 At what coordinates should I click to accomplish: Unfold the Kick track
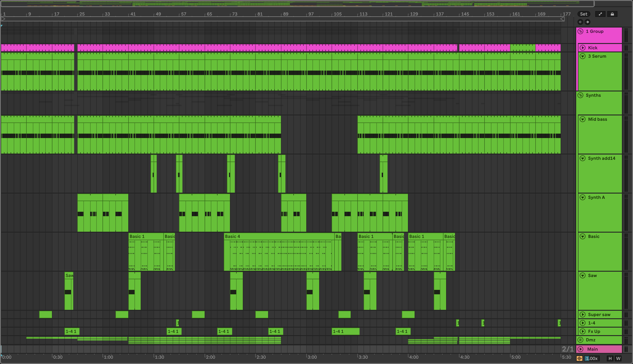[x=582, y=47]
